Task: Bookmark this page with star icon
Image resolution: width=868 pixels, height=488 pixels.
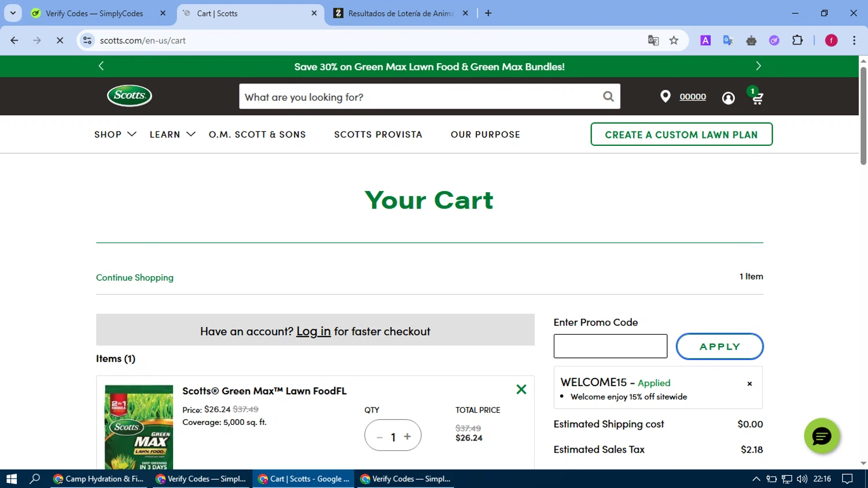Action: pyautogui.click(x=674, y=41)
